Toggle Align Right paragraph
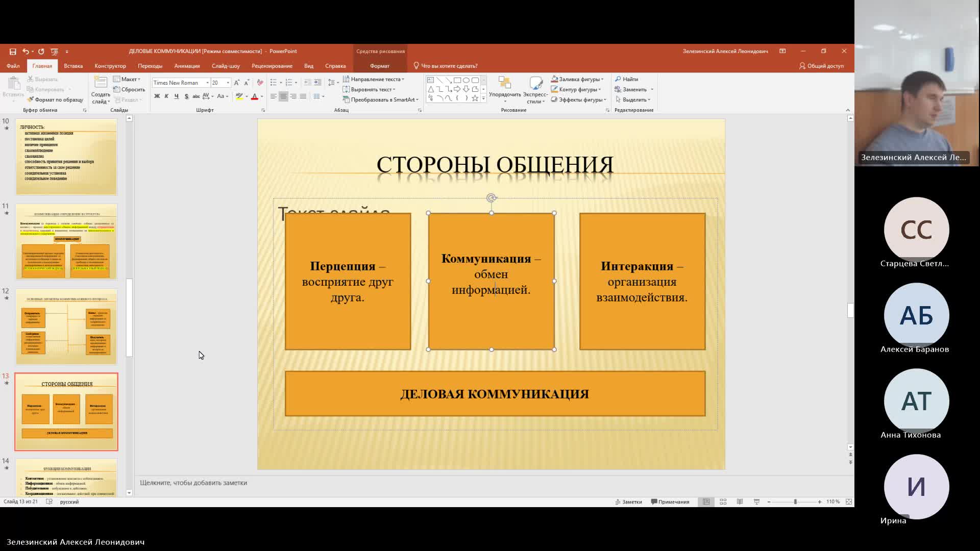The width and height of the screenshot is (980, 551). point(293,96)
